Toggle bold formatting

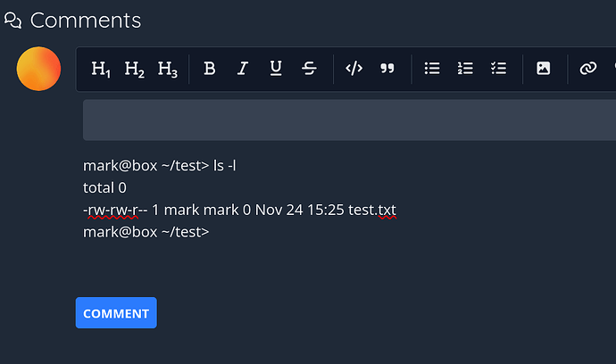pyautogui.click(x=210, y=69)
